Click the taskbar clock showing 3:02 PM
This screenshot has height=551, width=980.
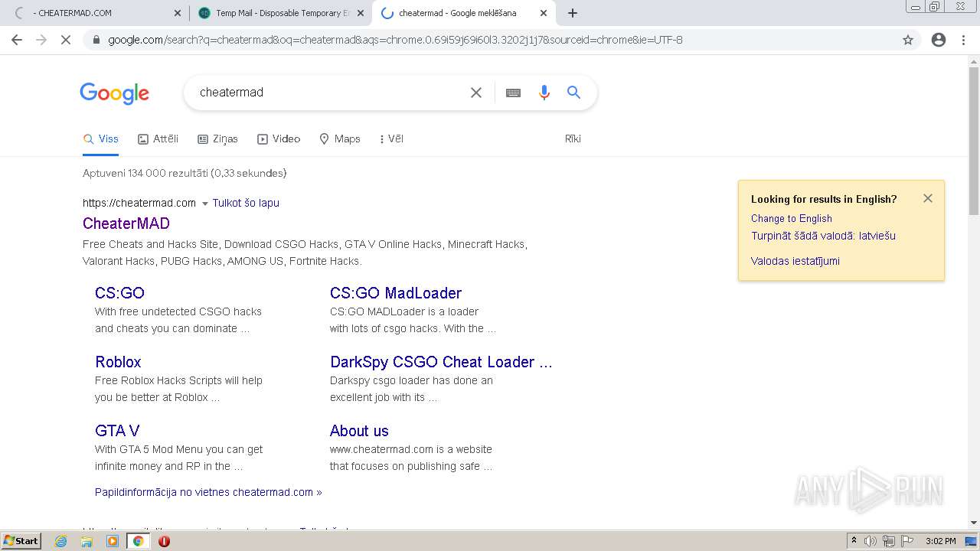(941, 541)
